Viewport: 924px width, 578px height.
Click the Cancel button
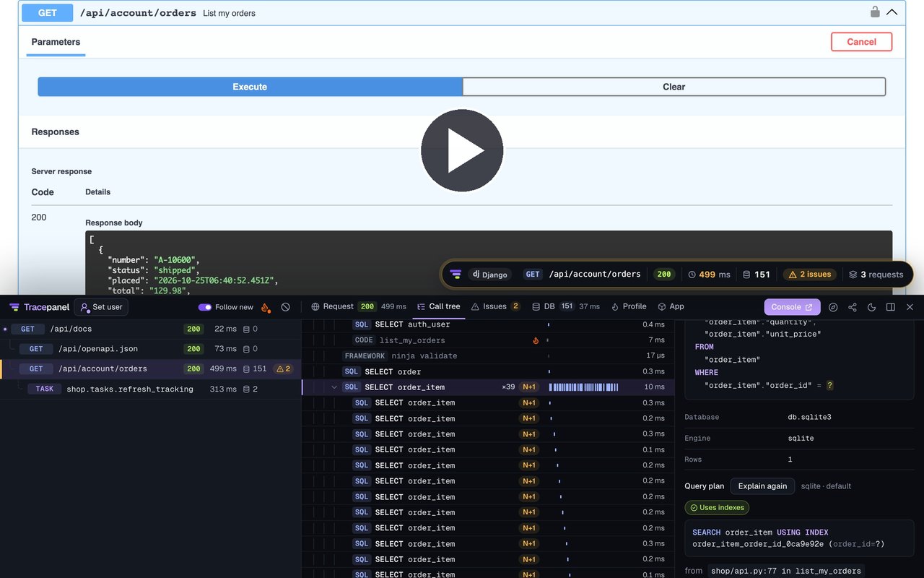(861, 42)
